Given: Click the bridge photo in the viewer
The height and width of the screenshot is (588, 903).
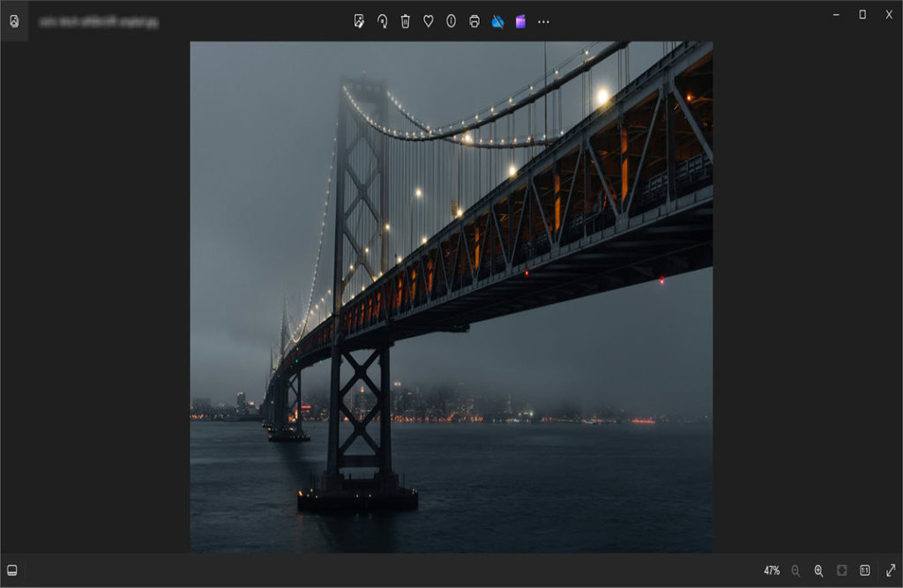Looking at the screenshot, I should (451, 297).
